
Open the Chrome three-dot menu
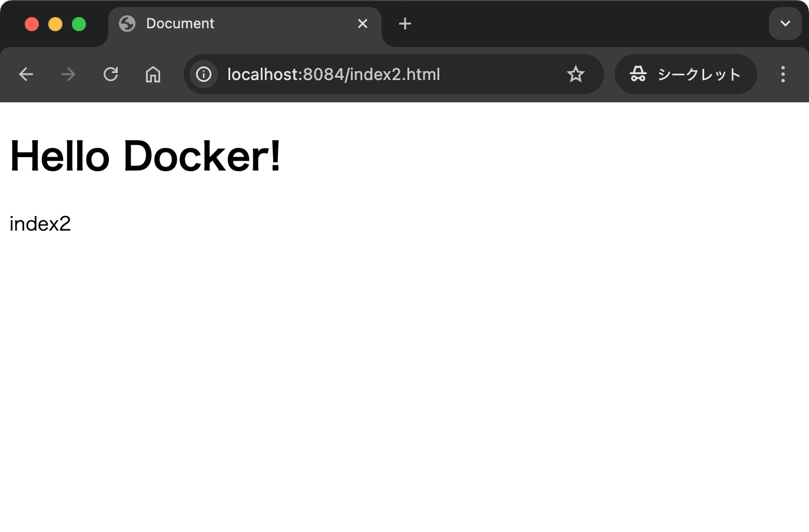click(x=783, y=74)
